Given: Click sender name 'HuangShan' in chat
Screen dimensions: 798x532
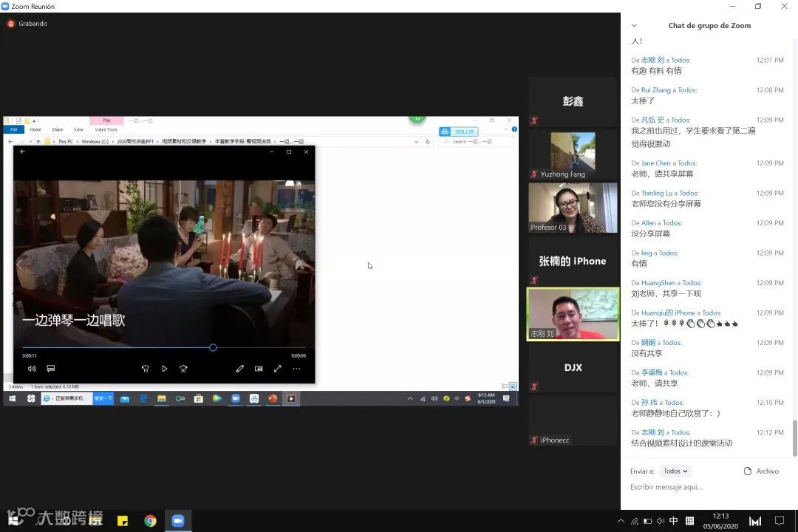Looking at the screenshot, I should pyautogui.click(x=658, y=282).
